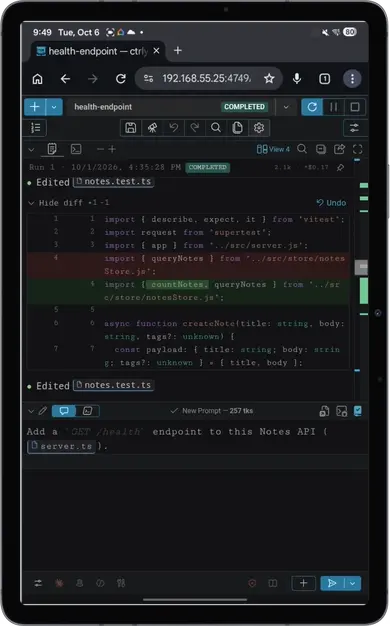
Task: Open a new browser tab with plus
Action: pyautogui.click(x=178, y=50)
